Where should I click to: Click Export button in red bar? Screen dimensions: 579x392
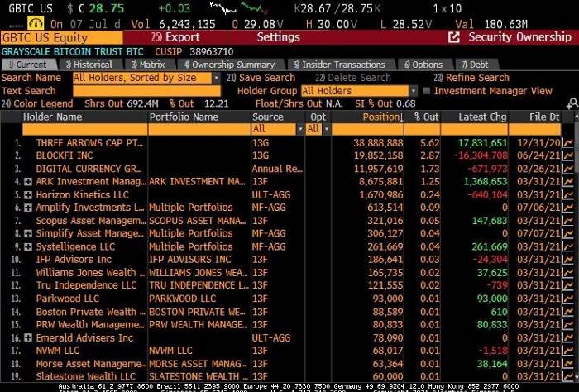pyautogui.click(x=175, y=37)
